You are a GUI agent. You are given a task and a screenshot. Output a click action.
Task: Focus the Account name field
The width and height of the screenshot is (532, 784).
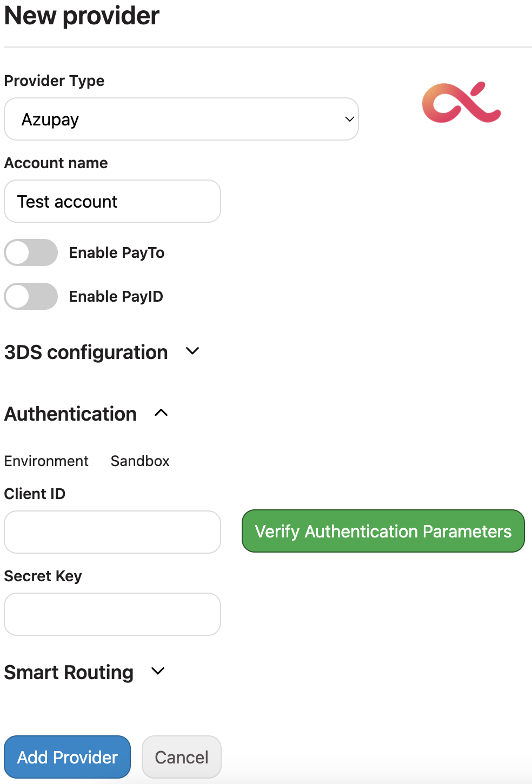112,201
